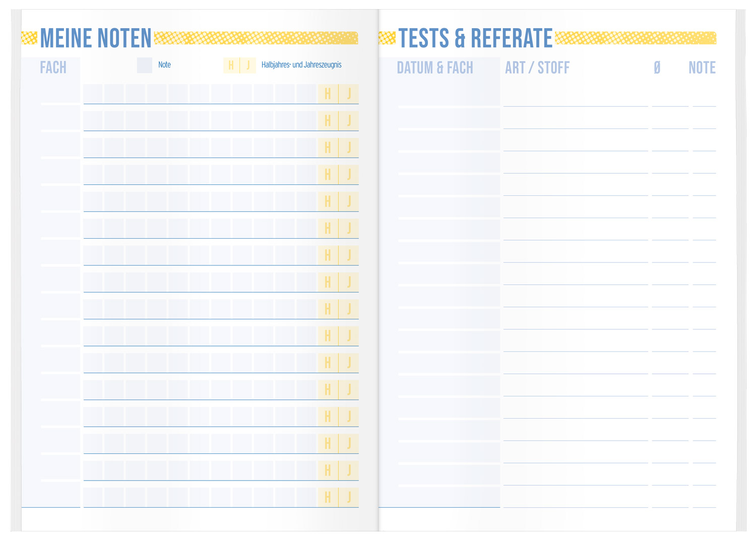Click the yellow banner beside "MEINE NOTEN"
The image size is (756, 542).
(256, 38)
